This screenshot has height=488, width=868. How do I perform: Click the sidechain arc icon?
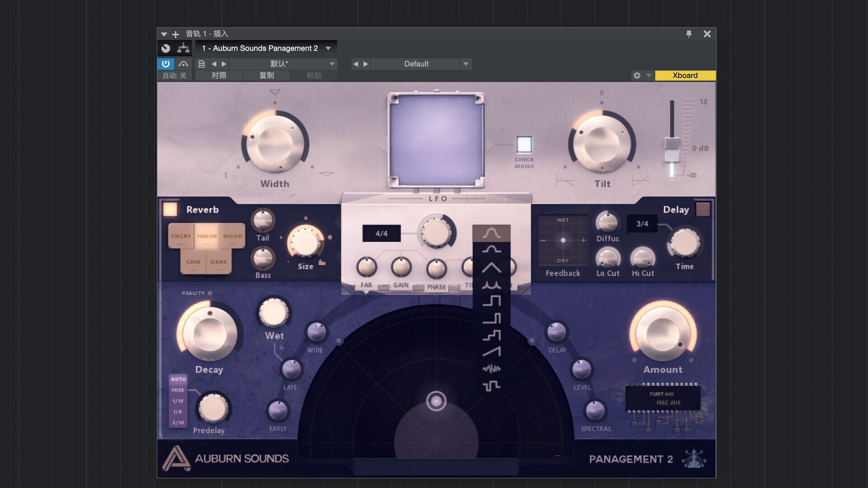tap(183, 64)
